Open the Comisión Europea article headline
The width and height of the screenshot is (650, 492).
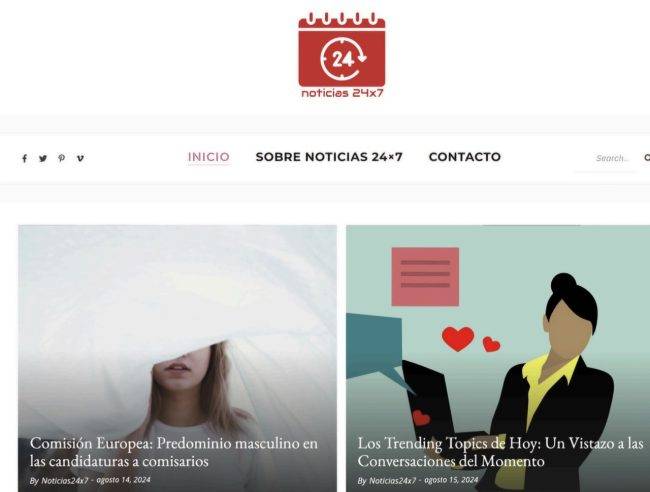(x=174, y=452)
